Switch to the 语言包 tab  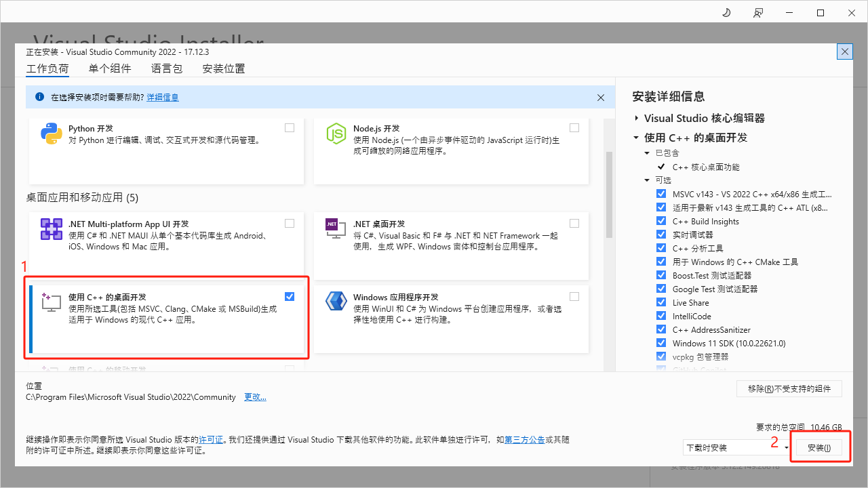pos(167,68)
